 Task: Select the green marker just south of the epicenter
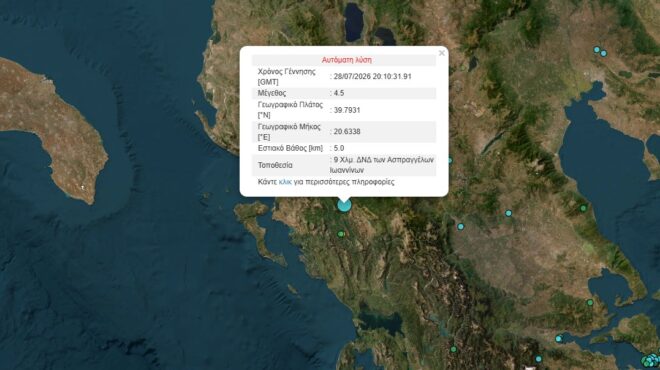(341, 234)
